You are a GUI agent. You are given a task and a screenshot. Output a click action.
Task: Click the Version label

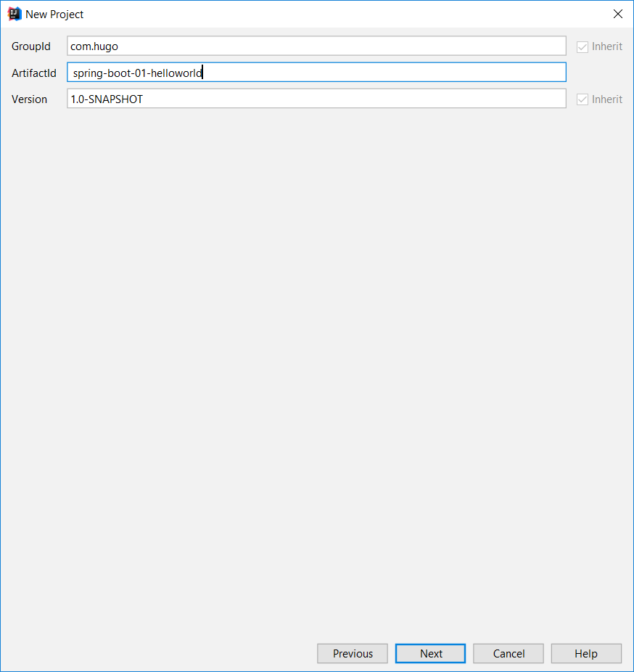click(x=30, y=99)
